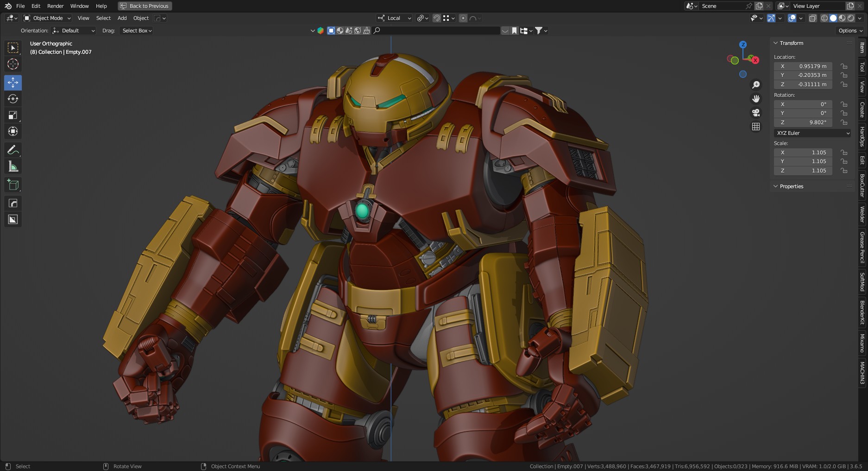Viewport: 868px width, 471px height.
Task: Open the Local transform orientation dropdown
Action: tap(394, 18)
